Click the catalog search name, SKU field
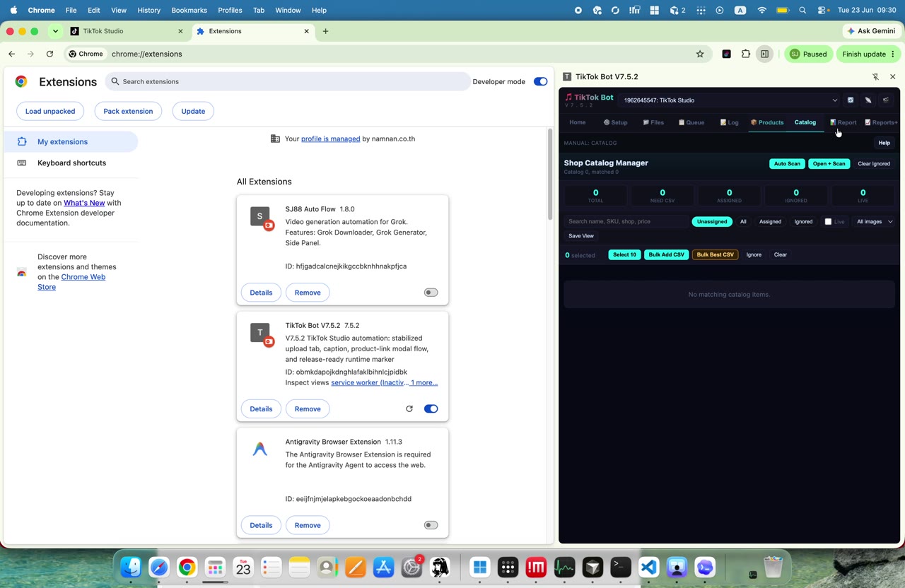 point(626,221)
